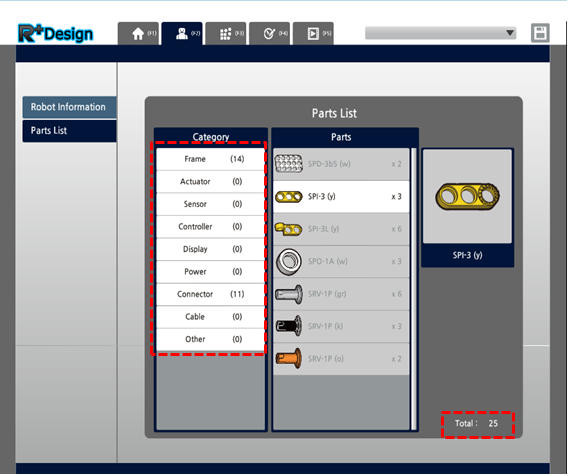Open the playback tab icon
The width and height of the screenshot is (569, 476).
tap(313, 34)
